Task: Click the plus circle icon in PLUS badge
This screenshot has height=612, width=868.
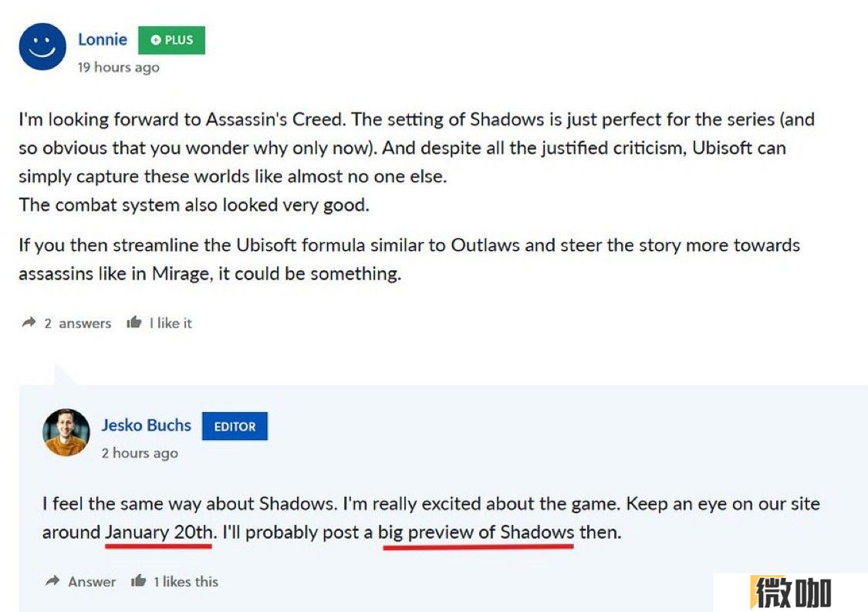Action: [x=156, y=40]
